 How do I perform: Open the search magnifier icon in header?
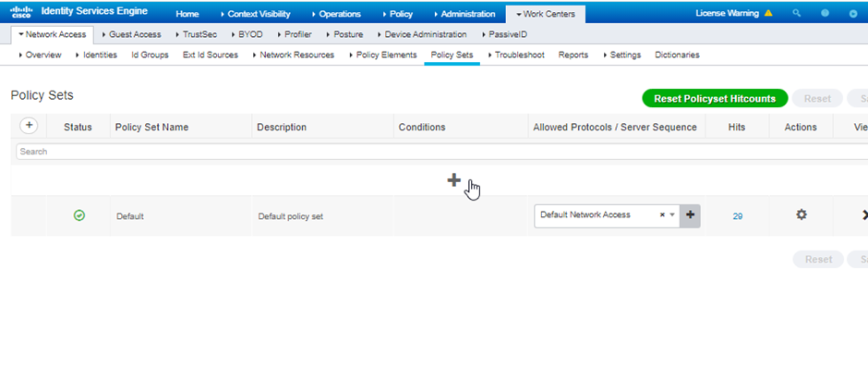click(797, 13)
